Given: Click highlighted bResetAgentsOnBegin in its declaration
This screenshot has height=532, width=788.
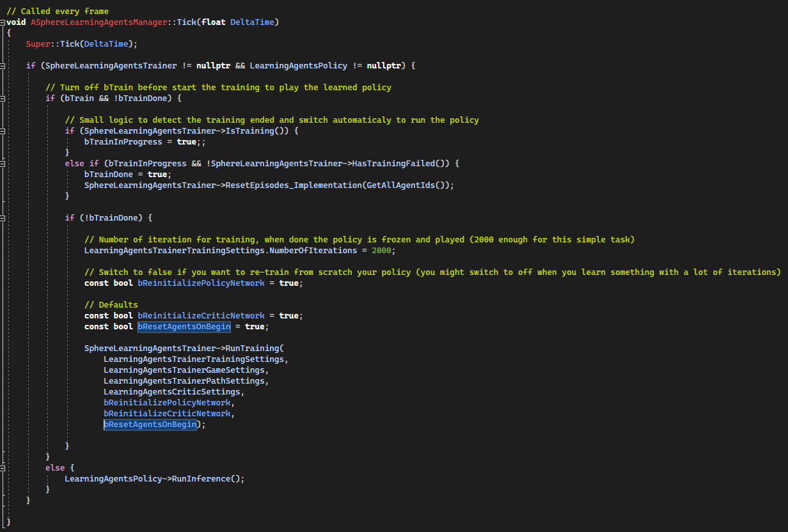Looking at the screenshot, I should [x=184, y=327].
